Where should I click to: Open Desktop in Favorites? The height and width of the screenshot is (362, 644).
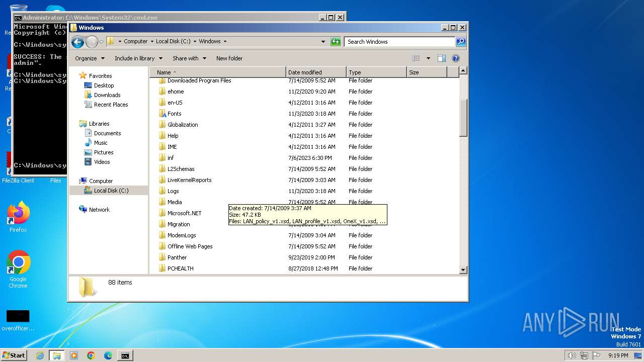coord(104,85)
